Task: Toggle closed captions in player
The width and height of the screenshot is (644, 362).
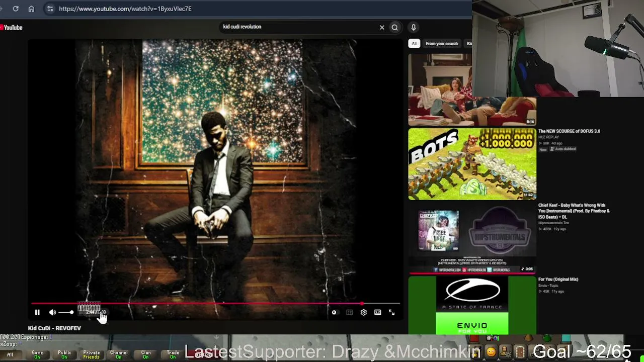Action: 350,312
